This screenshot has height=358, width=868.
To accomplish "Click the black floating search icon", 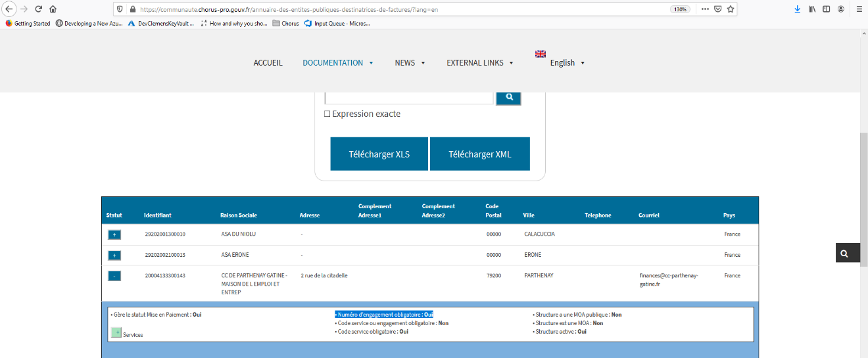I will tap(844, 254).
